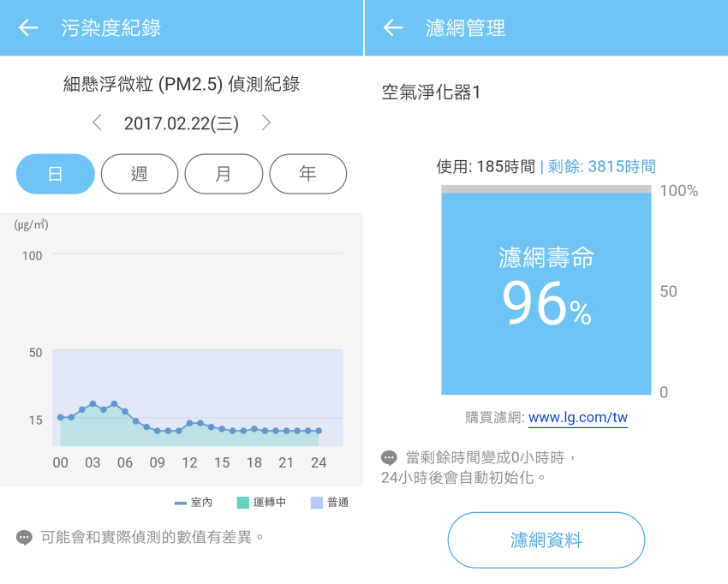This screenshot has height=584, width=728.
Task: Go to next date with right chevron
Action: tap(266, 122)
